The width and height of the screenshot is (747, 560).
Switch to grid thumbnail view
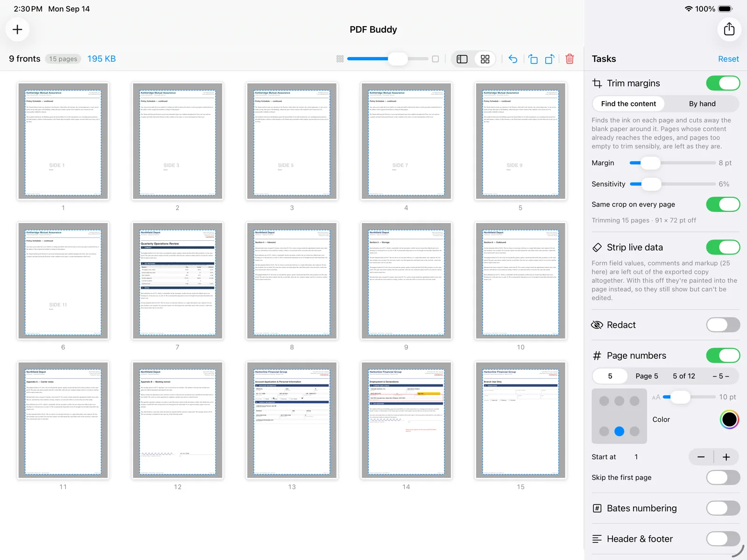(485, 59)
